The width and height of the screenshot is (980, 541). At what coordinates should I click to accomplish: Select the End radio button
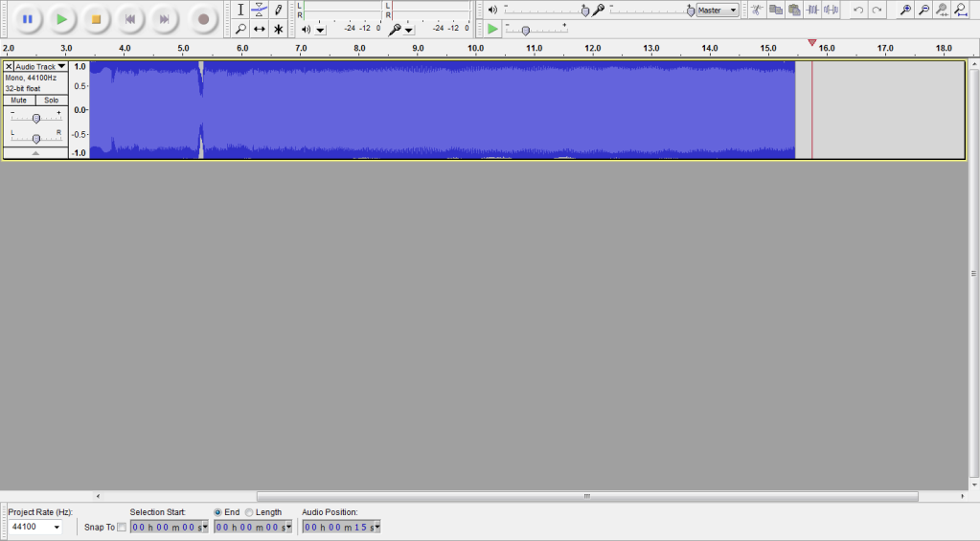coord(218,512)
